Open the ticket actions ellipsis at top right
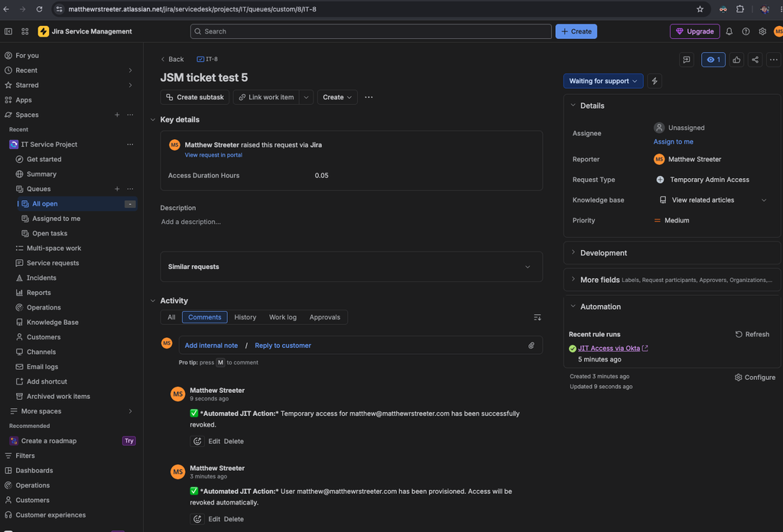This screenshot has width=783, height=532. tap(774, 60)
